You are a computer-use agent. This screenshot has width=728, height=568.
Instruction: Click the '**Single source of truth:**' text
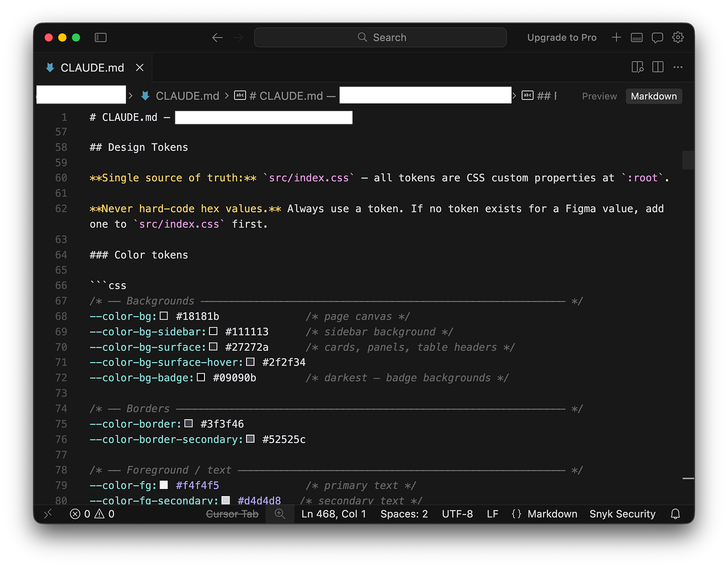click(x=173, y=178)
